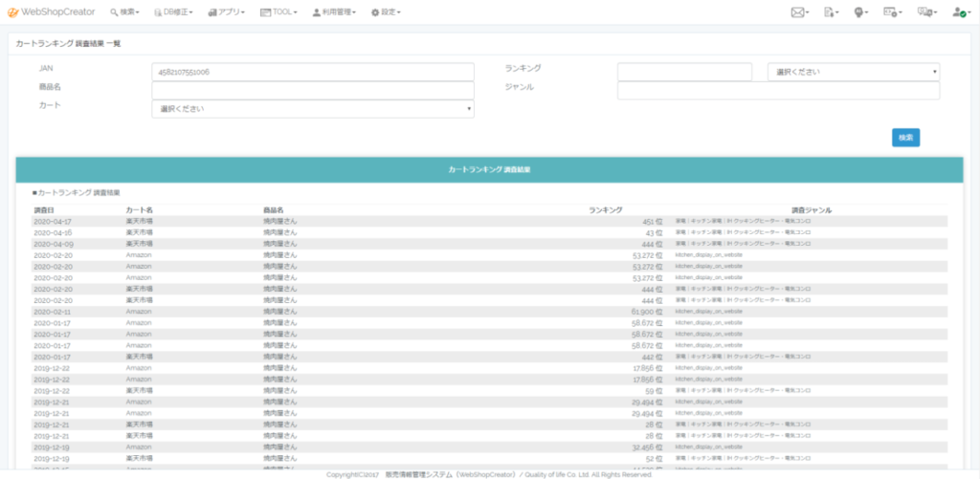Focus the JAN input field
The width and height of the screenshot is (980, 479).
point(313,72)
